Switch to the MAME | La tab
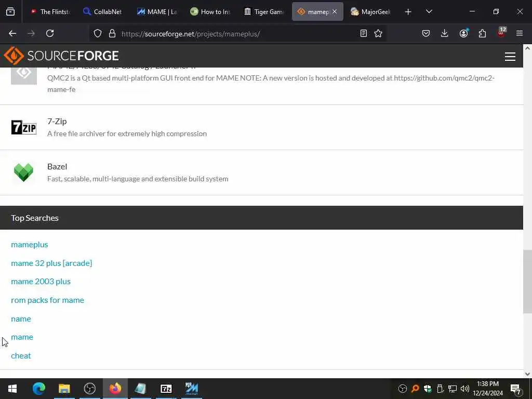Screen dimensions: 532x399 156,12
